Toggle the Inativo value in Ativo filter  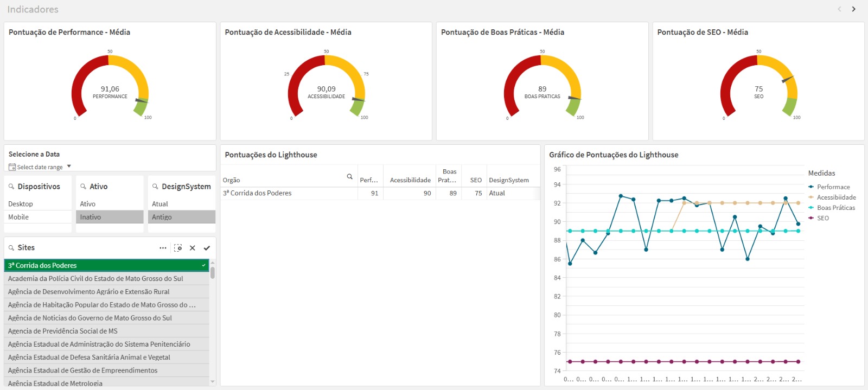click(x=91, y=217)
